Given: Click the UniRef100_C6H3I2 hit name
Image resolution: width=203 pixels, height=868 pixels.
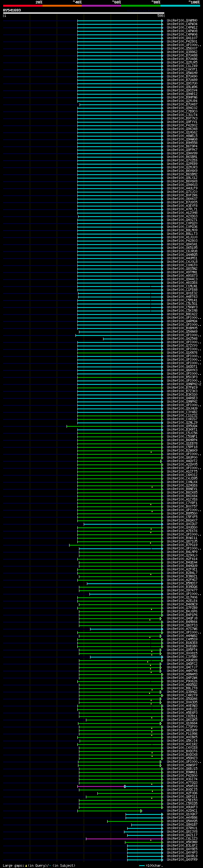Looking at the screenshot, I should (182, 475).
